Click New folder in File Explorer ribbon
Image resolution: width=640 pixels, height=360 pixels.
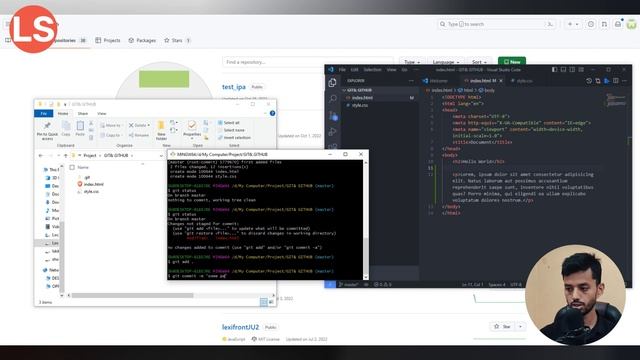[x=161, y=130]
